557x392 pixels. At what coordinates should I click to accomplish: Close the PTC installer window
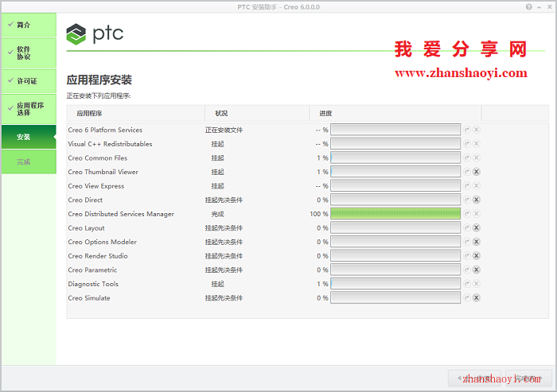click(550, 6)
